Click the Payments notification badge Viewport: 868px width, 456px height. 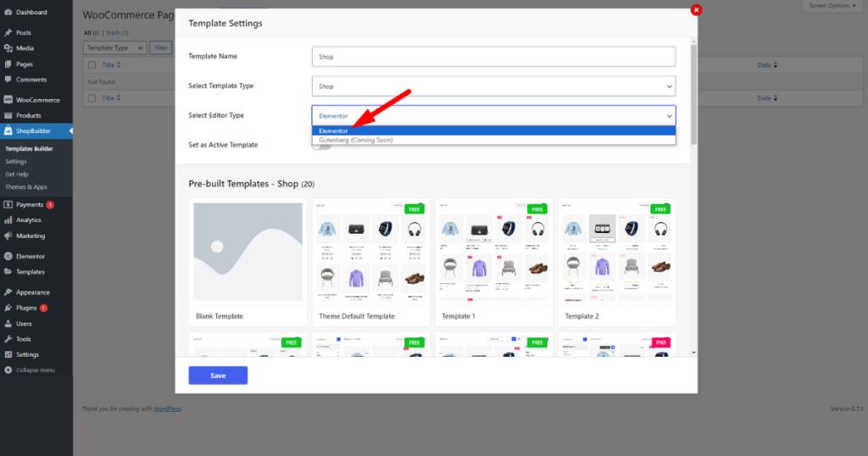point(50,205)
